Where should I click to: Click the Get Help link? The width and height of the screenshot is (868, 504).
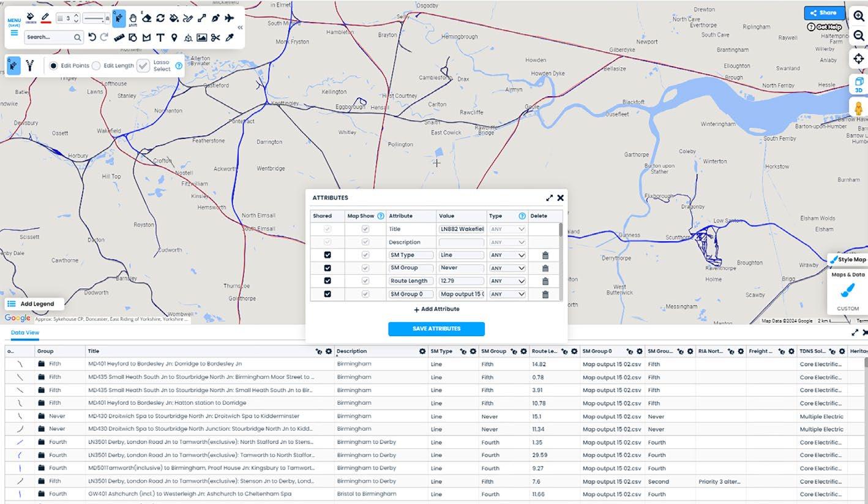click(825, 27)
